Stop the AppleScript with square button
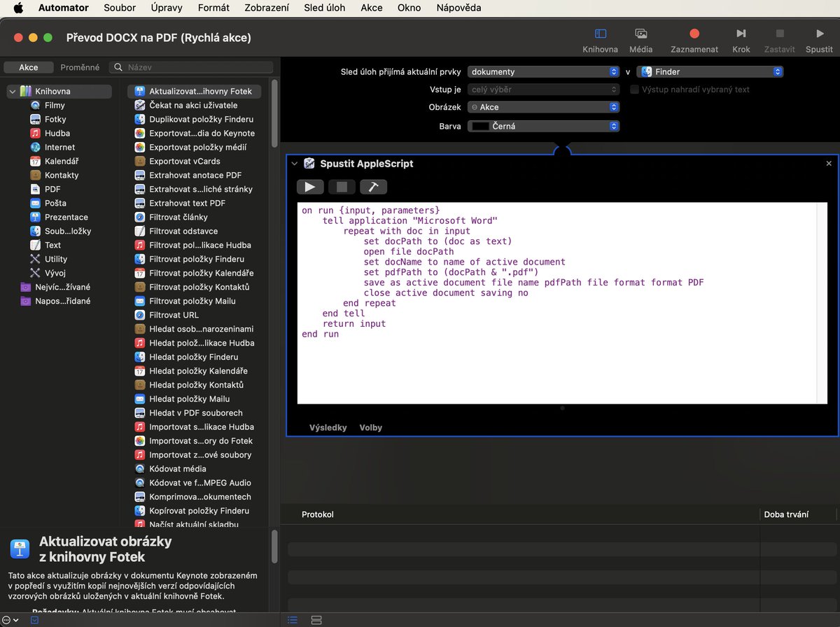The width and height of the screenshot is (840, 627). coord(342,187)
